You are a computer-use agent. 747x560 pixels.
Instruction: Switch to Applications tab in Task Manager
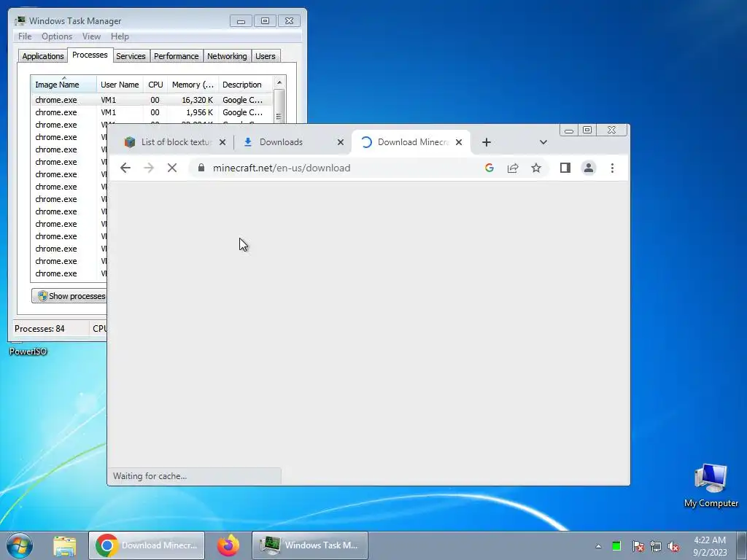pyautogui.click(x=43, y=56)
